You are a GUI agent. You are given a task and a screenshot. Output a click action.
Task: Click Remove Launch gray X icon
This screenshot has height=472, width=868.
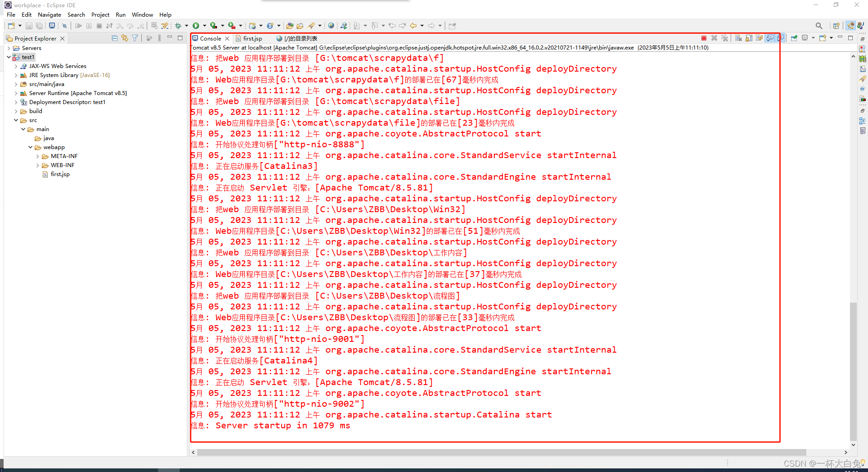click(x=714, y=38)
